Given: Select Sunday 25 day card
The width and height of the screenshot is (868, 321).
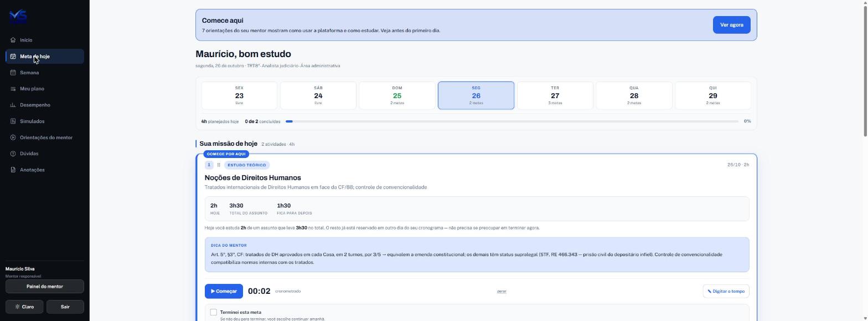Looking at the screenshot, I should tap(397, 95).
